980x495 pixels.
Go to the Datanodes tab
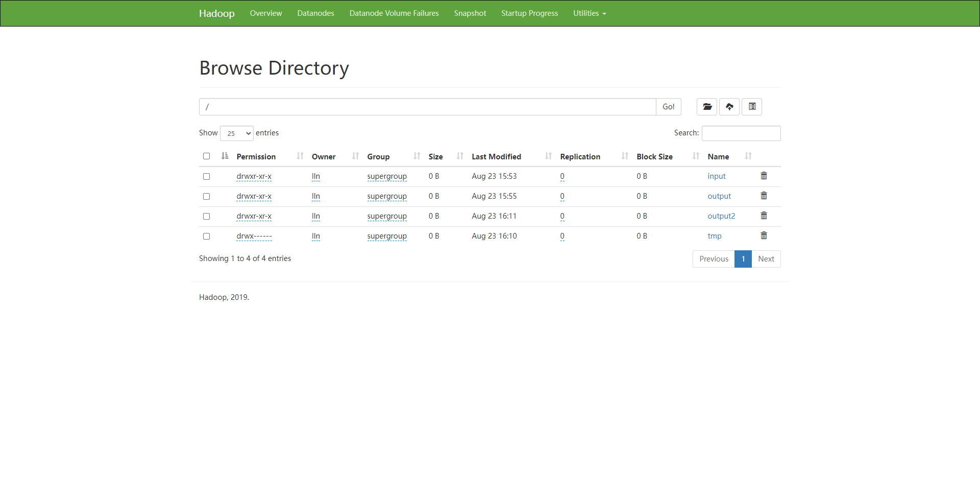tap(316, 13)
